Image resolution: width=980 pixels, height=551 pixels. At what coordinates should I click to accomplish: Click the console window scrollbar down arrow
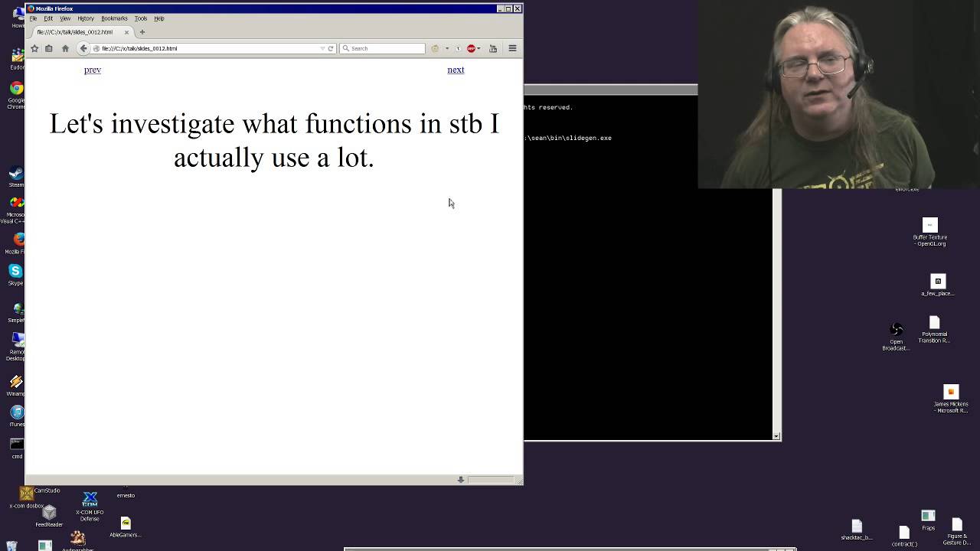(776, 436)
